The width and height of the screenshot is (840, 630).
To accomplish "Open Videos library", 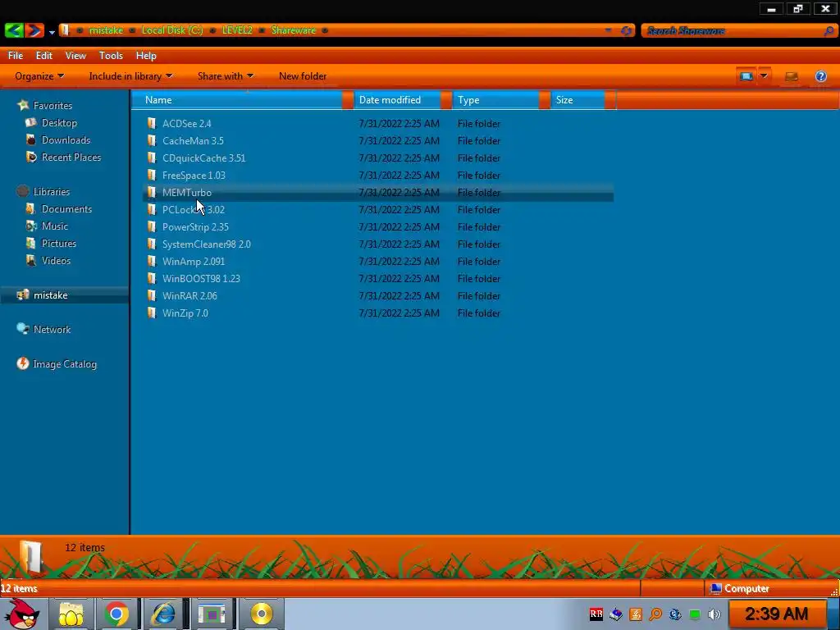I will pyautogui.click(x=56, y=260).
